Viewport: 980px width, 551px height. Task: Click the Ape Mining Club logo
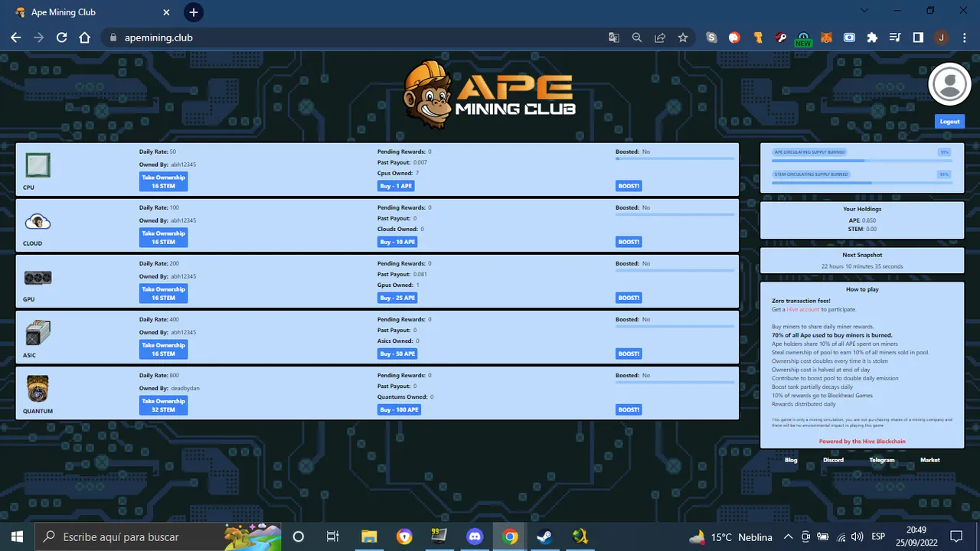[x=490, y=95]
